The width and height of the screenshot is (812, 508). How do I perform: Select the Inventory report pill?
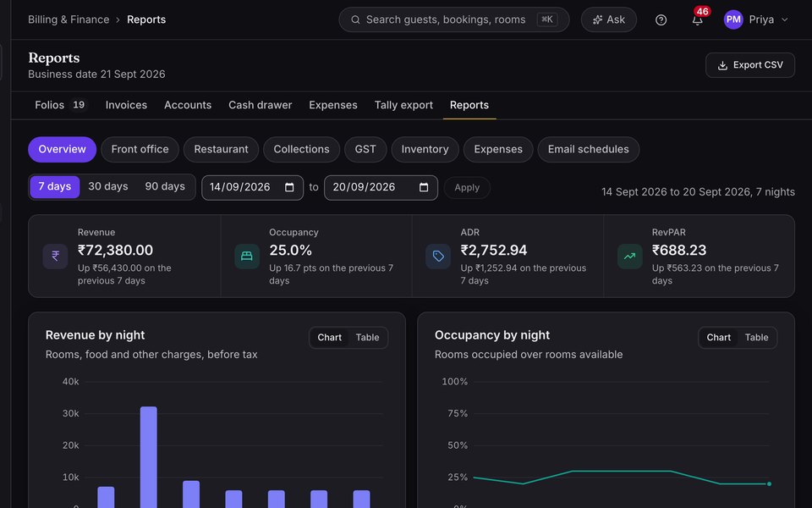tap(425, 149)
